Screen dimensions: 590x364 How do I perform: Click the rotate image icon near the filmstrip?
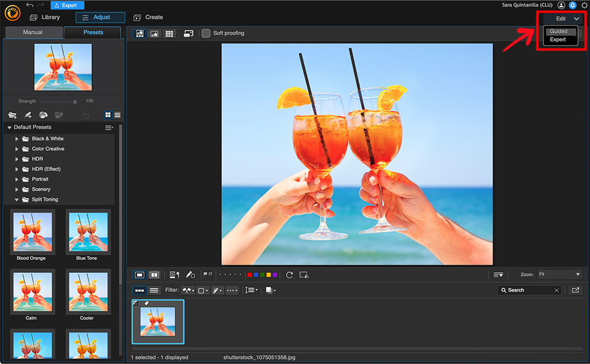click(x=289, y=274)
